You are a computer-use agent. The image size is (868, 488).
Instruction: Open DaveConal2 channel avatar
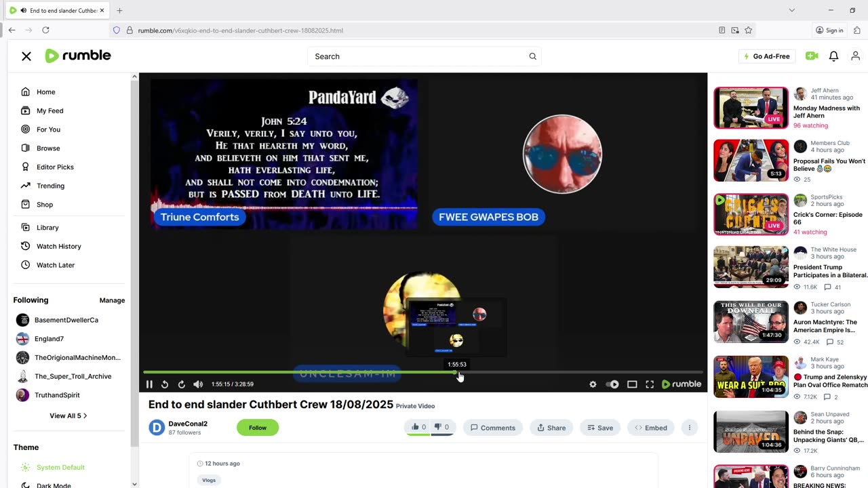tap(157, 428)
